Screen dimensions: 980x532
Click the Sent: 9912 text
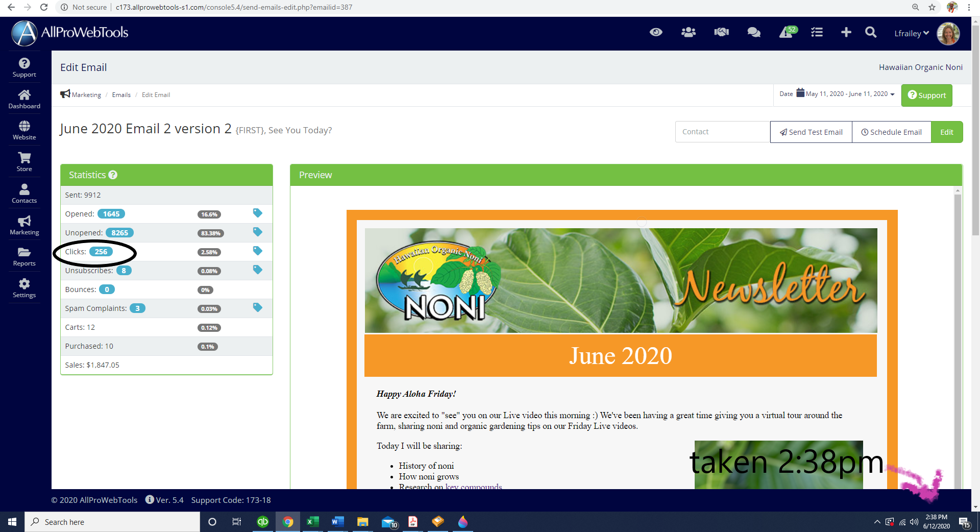83,195
